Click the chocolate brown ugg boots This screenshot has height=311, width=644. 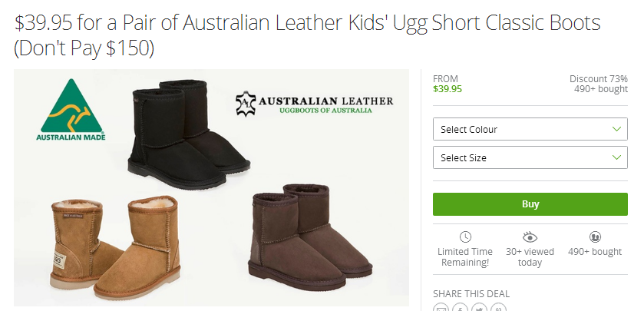(x=310, y=237)
